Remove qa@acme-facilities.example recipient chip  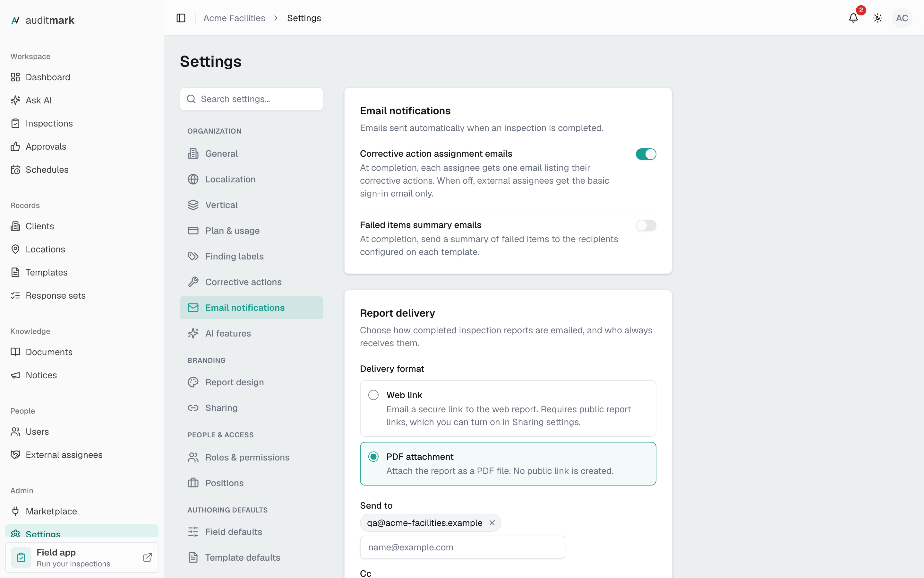492,523
